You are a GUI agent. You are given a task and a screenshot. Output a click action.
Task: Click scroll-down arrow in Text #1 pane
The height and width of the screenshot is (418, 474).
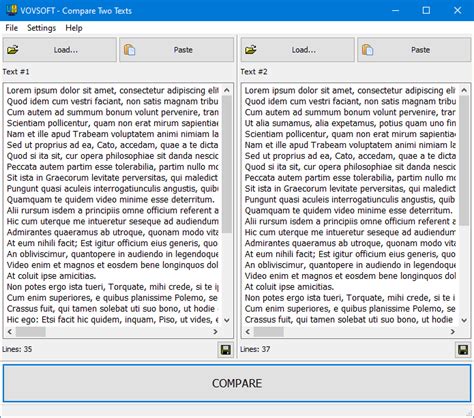point(227,320)
